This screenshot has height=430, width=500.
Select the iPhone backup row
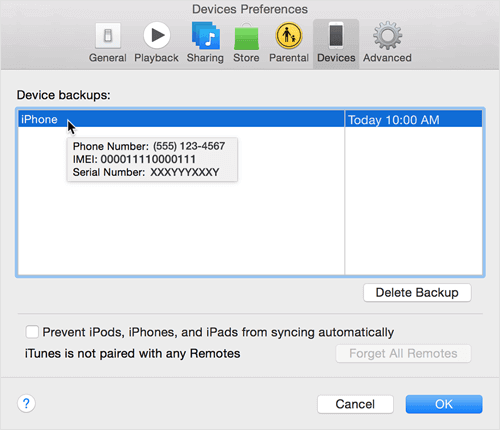tap(250, 119)
